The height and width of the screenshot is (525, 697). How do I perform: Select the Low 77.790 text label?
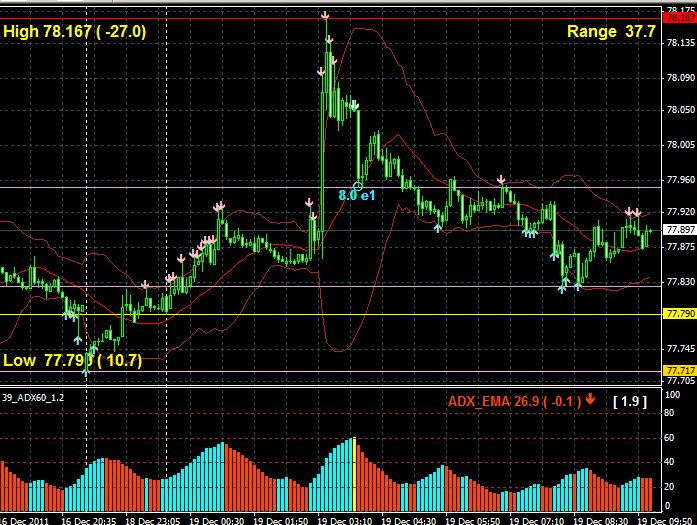tap(72, 360)
